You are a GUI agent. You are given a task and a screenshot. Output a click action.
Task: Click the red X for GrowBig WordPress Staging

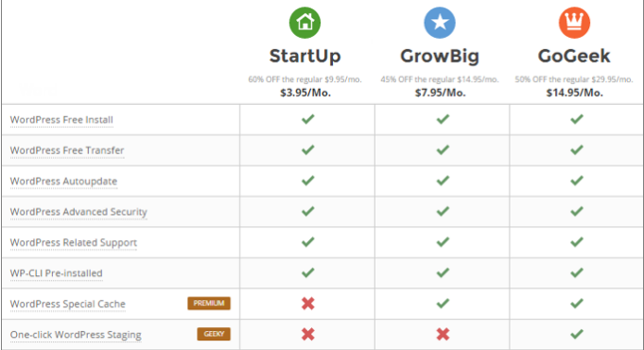tap(443, 334)
